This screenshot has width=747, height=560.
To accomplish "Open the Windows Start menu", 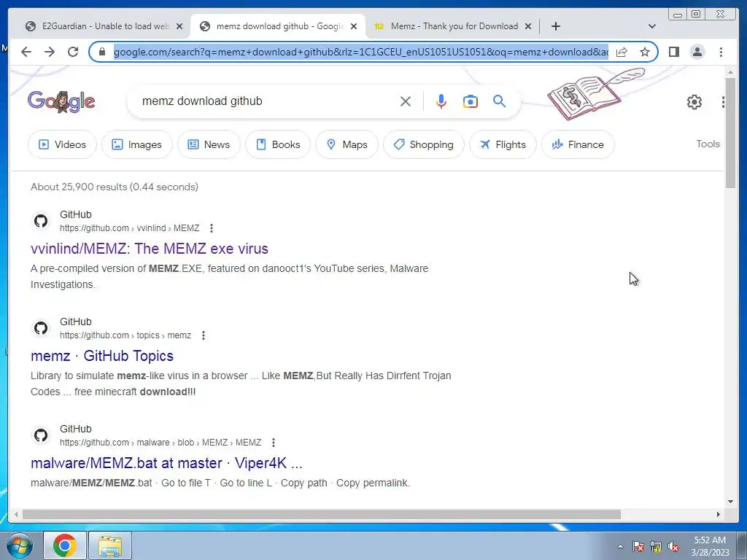I will tap(20, 545).
